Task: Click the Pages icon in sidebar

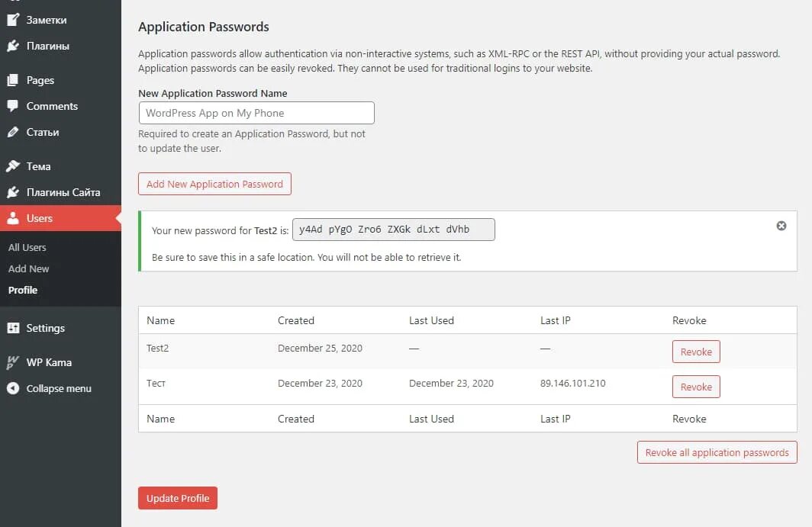Action: (13, 80)
